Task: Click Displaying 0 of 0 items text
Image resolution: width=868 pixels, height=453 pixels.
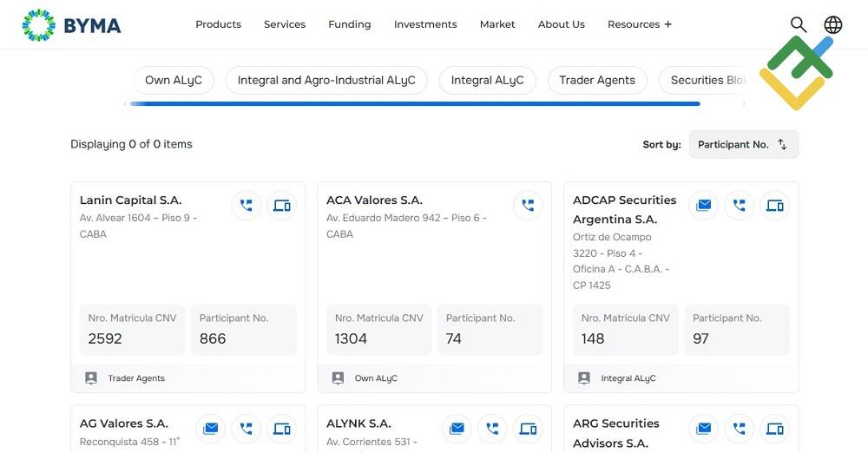Action: point(131,144)
